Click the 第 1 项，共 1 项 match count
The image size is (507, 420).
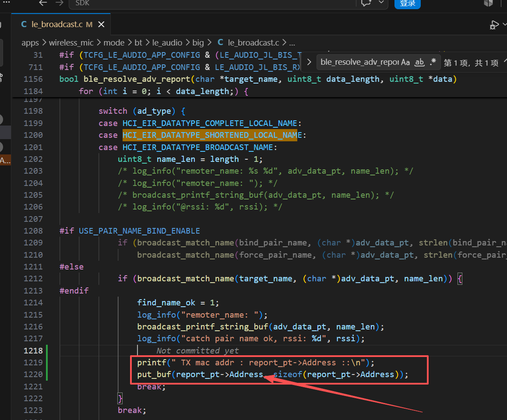click(x=471, y=63)
